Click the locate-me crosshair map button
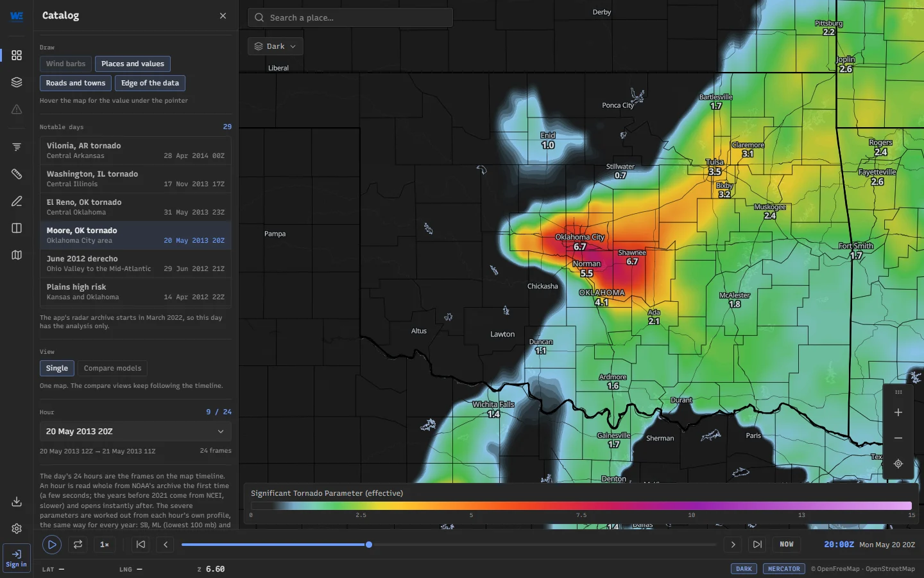Image resolution: width=924 pixels, height=578 pixels. [898, 464]
